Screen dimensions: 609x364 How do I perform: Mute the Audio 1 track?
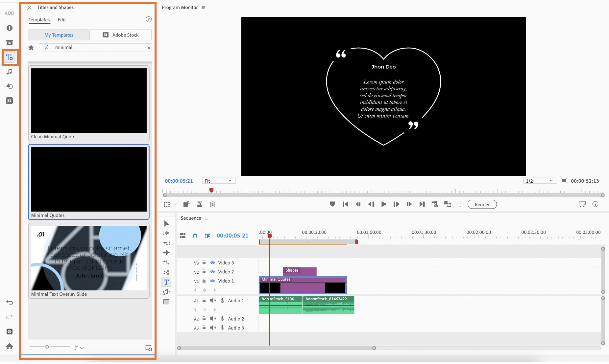213,301
